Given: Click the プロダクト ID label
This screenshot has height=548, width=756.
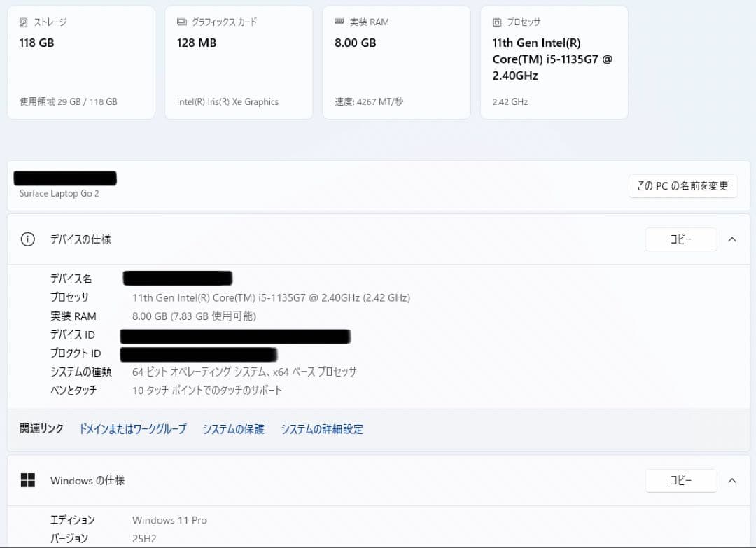Looking at the screenshot, I should pos(76,353).
